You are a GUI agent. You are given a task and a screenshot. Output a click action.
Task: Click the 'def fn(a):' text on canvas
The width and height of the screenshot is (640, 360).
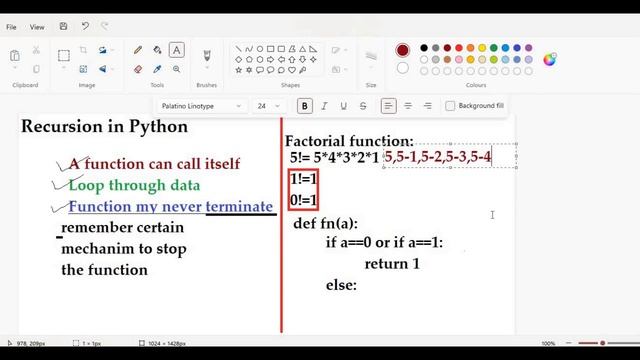325,223
